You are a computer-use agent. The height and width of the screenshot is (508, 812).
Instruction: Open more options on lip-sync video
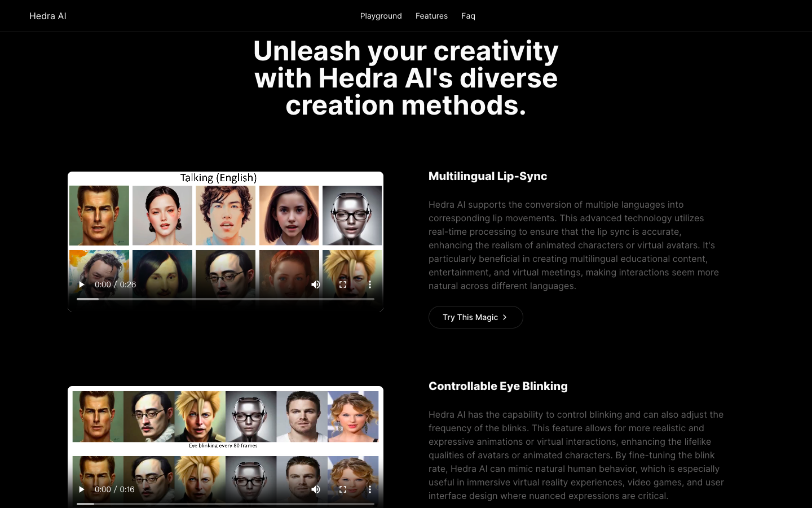coord(370,284)
